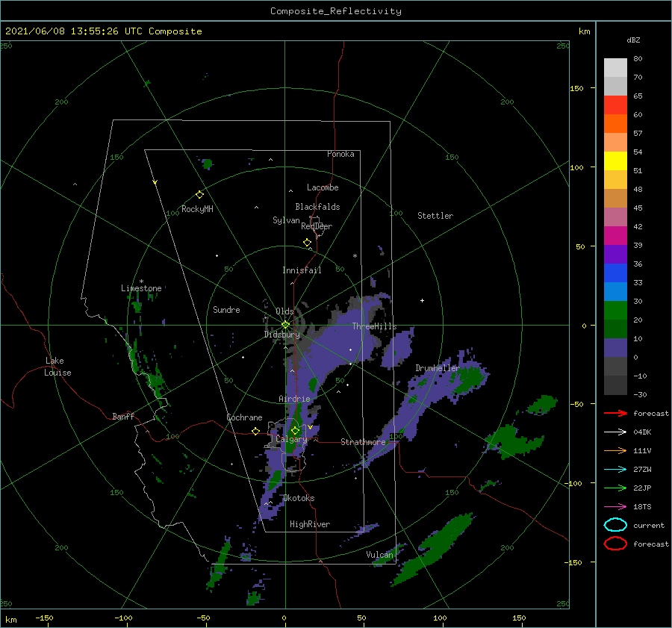
Task: Click the dBZ legend heading
Action: [633, 40]
